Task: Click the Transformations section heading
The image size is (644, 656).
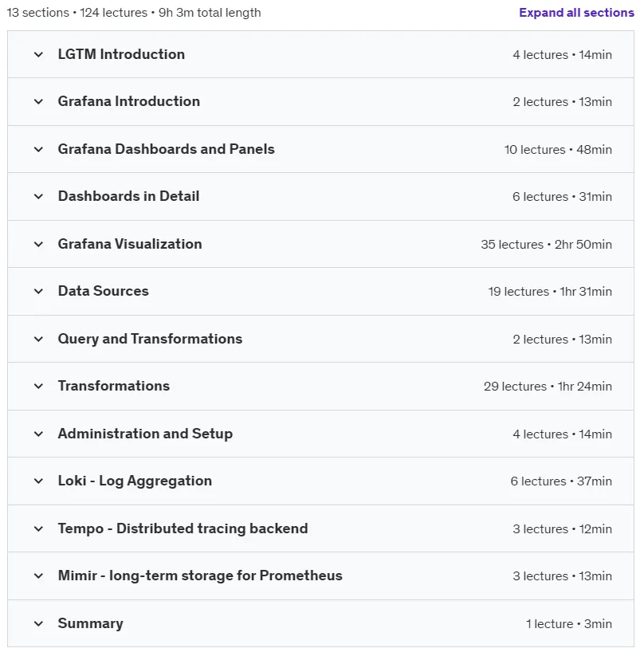Action: pyautogui.click(x=113, y=386)
